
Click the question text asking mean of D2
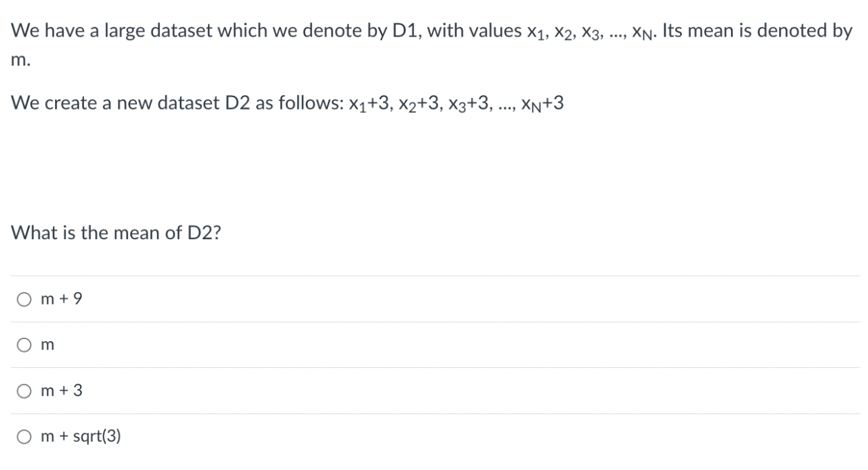coord(116,233)
